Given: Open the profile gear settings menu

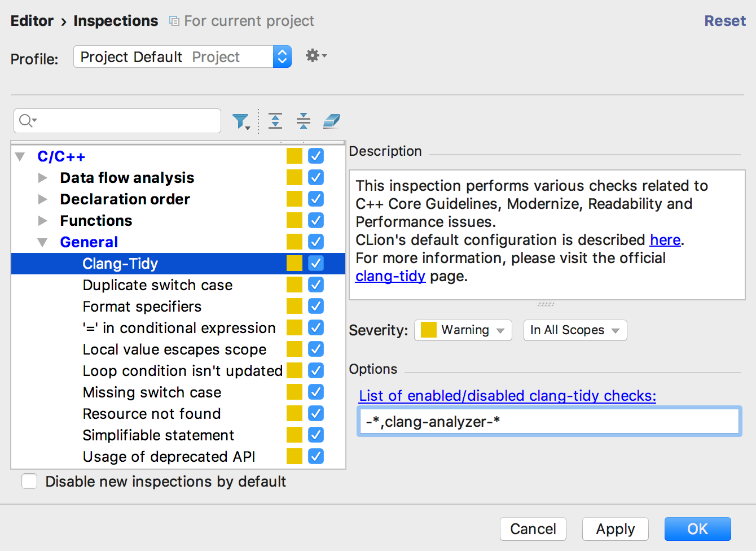Looking at the screenshot, I should pyautogui.click(x=315, y=56).
